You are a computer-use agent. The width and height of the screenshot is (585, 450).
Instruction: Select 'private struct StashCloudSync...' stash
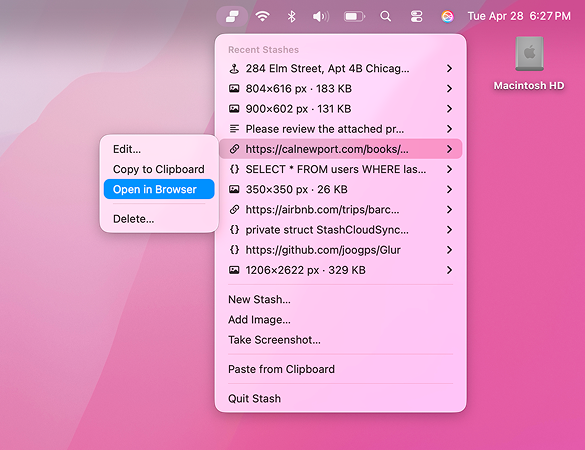(x=341, y=229)
